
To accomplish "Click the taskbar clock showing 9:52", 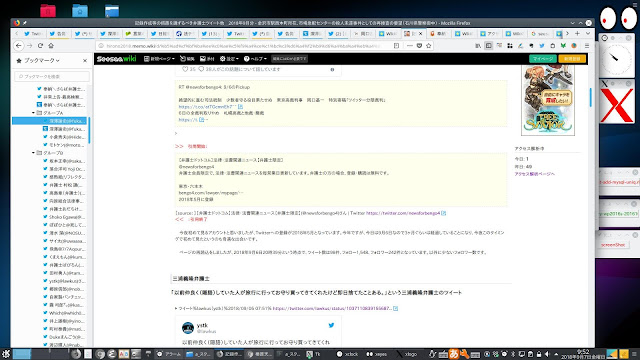I will [x=583, y=354].
